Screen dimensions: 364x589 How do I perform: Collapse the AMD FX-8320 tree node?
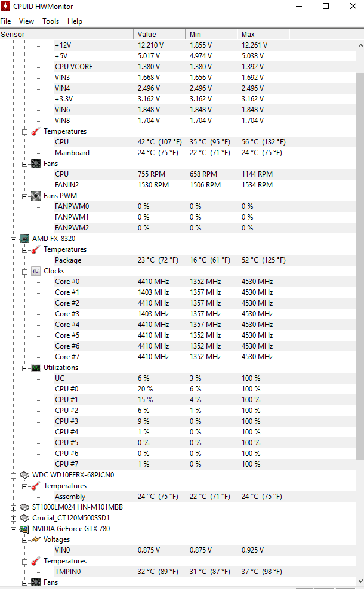[x=14, y=239]
